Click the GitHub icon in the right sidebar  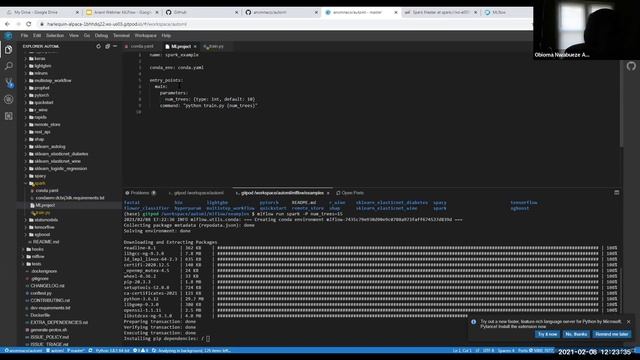click(x=631, y=66)
